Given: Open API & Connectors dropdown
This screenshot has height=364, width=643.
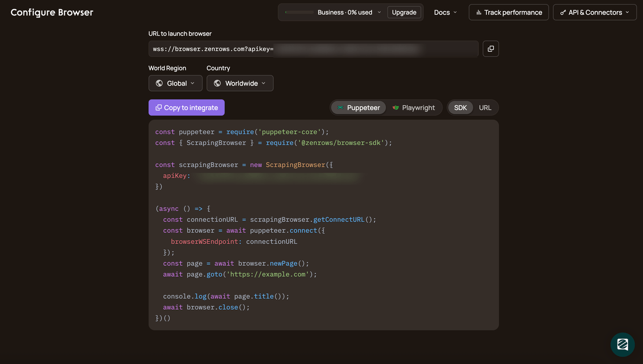Looking at the screenshot, I should click(595, 13).
